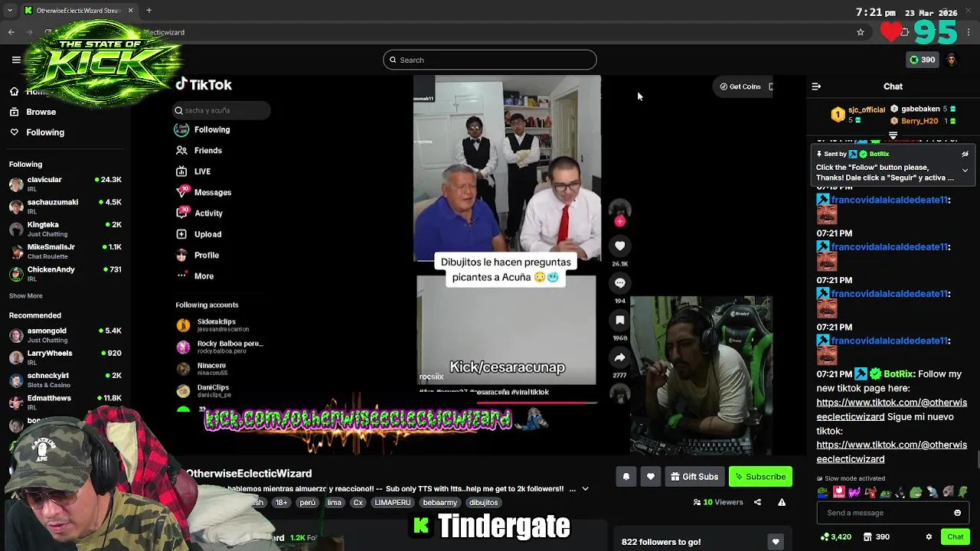Collapse chat panel arrow icon
Viewport: 980px width, 551px height.
(x=816, y=86)
